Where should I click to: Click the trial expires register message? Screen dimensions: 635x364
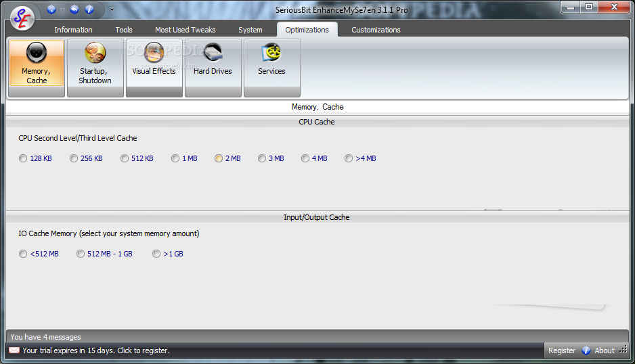(96, 350)
